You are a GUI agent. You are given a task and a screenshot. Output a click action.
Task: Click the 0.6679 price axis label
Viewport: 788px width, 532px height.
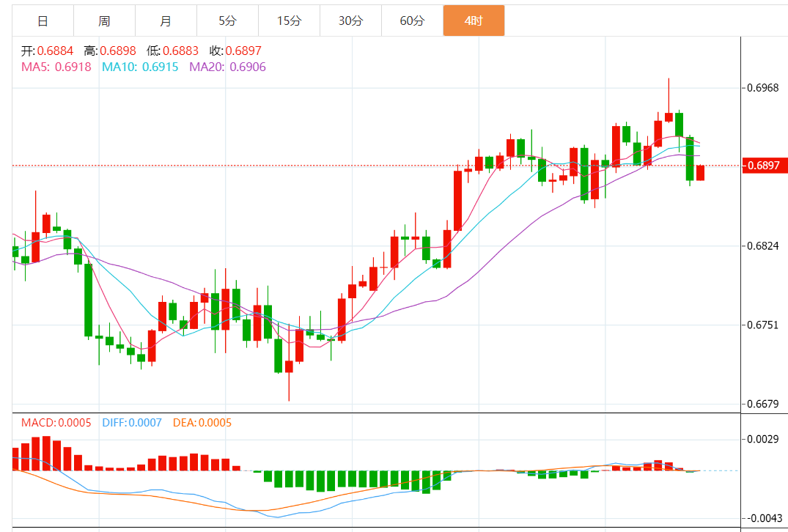[x=763, y=404]
